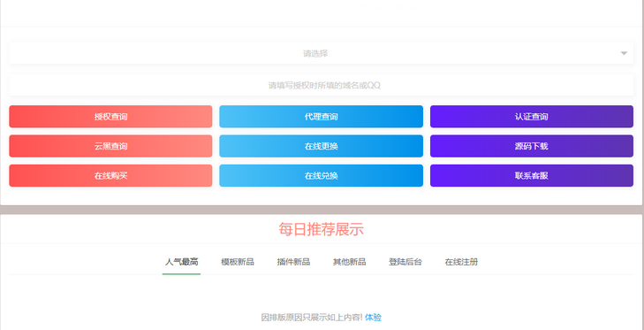Image resolution: width=644 pixels, height=330 pixels.
Task: Follow the blue 体验 link
Action: 373,318
